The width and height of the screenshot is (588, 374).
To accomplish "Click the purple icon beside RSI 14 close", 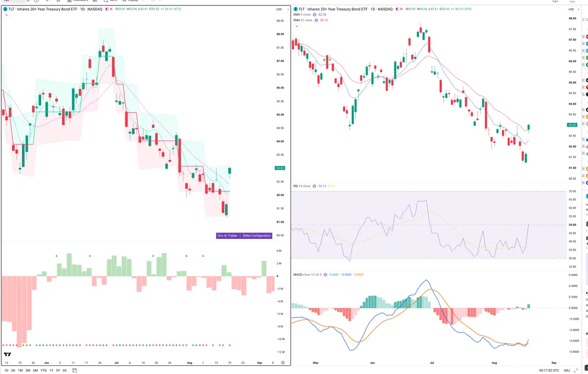I will coord(314,186).
